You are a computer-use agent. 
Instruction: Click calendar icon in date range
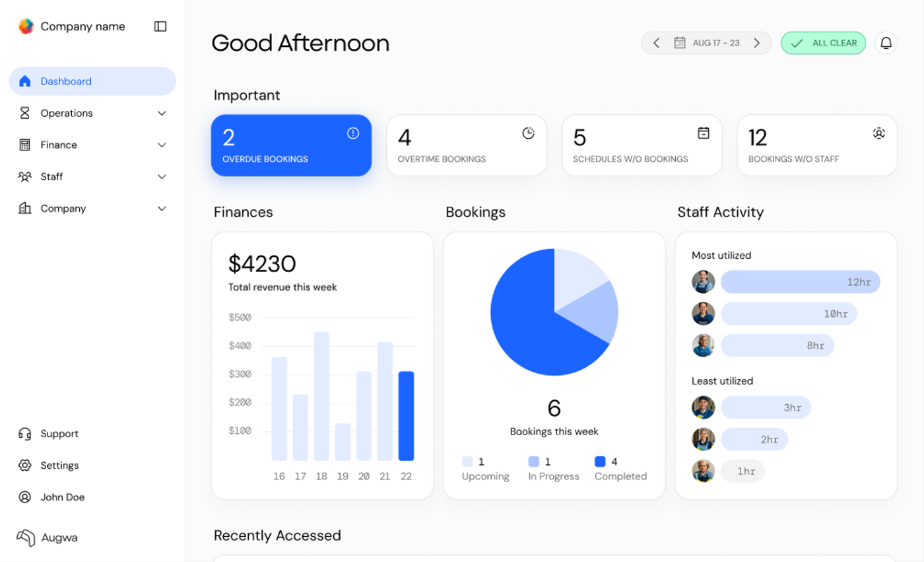[x=680, y=43]
